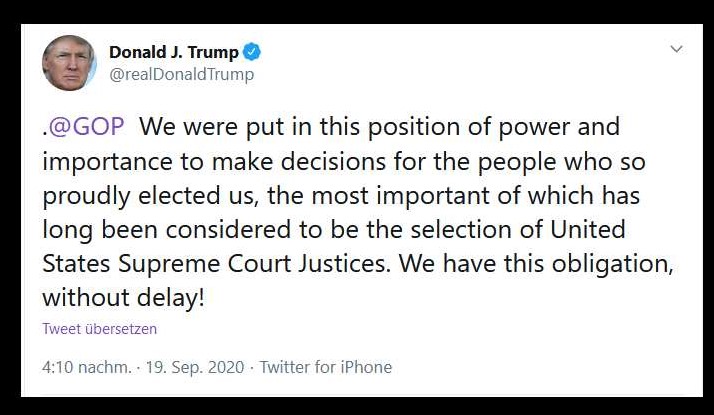Open Donald J. Trump's profile picture
The image size is (714, 415).
[69, 63]
